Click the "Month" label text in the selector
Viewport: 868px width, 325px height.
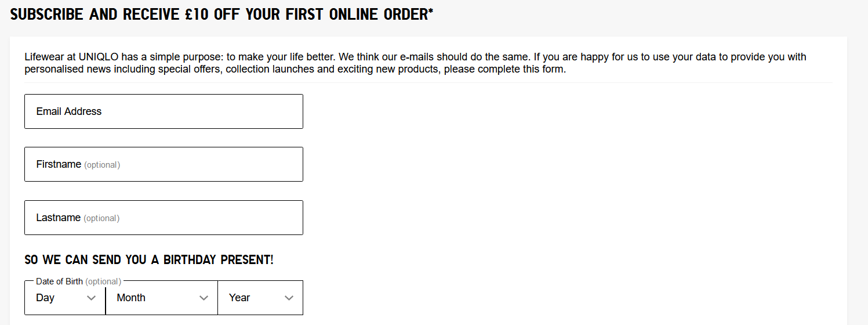(x=131, y=298)
